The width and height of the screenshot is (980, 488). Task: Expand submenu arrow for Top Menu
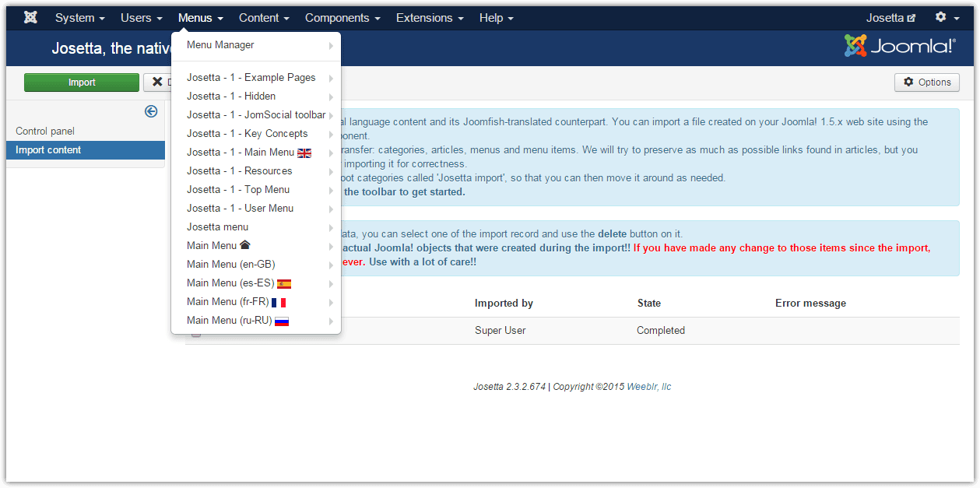tap(331, 190)
